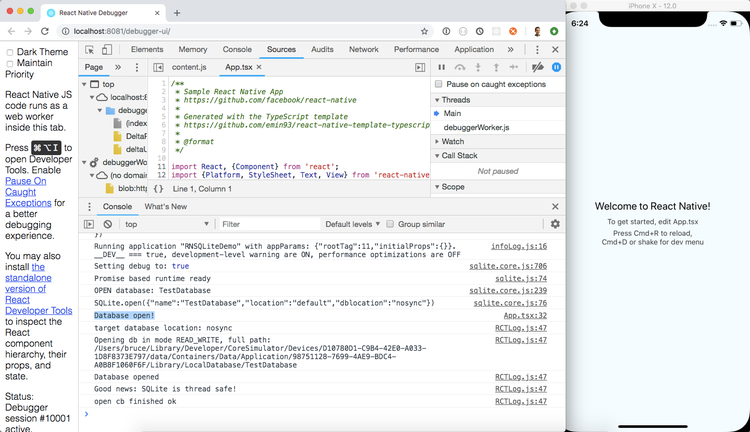Open the What's New drawer tab

coord(165,207)
